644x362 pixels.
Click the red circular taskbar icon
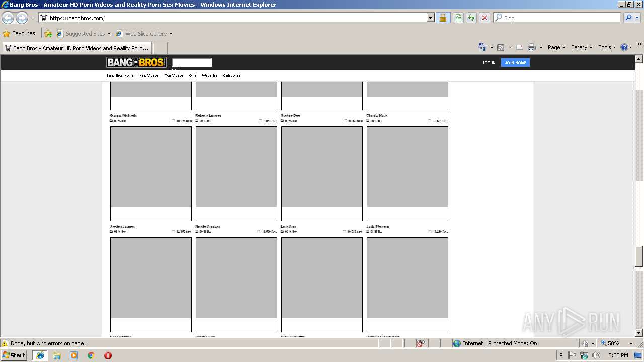click(x=108, y=355)
